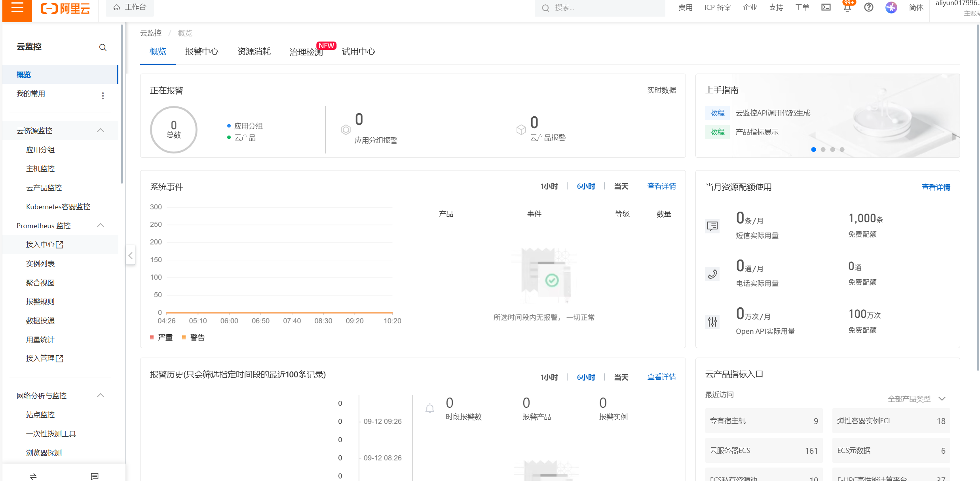Image resolution: width=980 pixels, height=481 pixels.
Task: Open notifications bell icon
Action: tap(847, 7)
